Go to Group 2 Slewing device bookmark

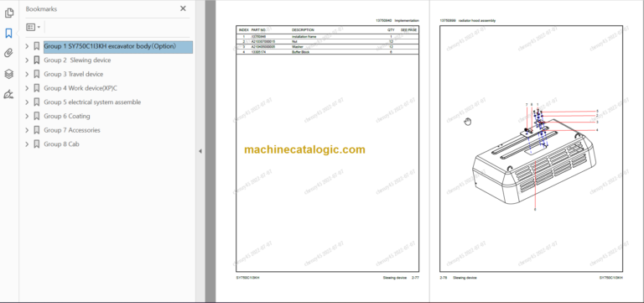click(77, 60)
